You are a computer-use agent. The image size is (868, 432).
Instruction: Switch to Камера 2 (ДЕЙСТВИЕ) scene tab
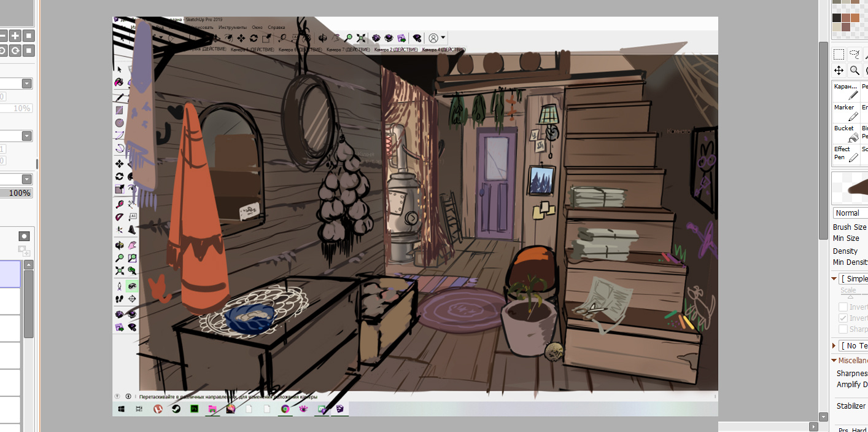point(396,49)
